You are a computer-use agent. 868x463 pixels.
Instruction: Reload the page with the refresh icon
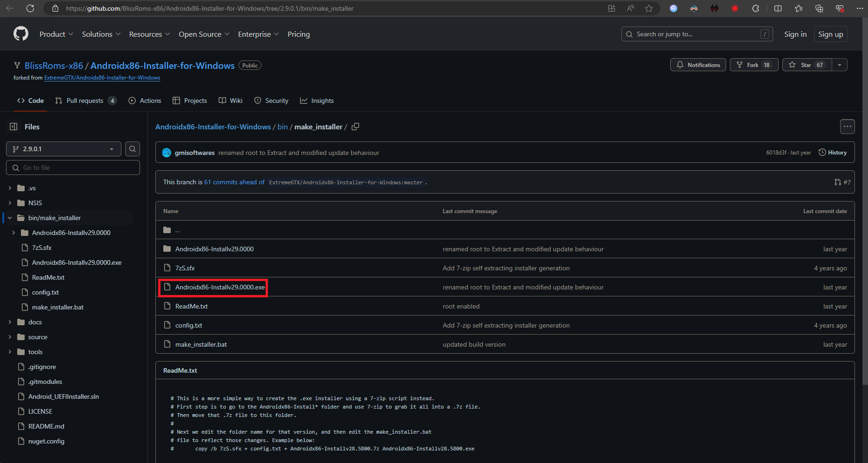30,8
